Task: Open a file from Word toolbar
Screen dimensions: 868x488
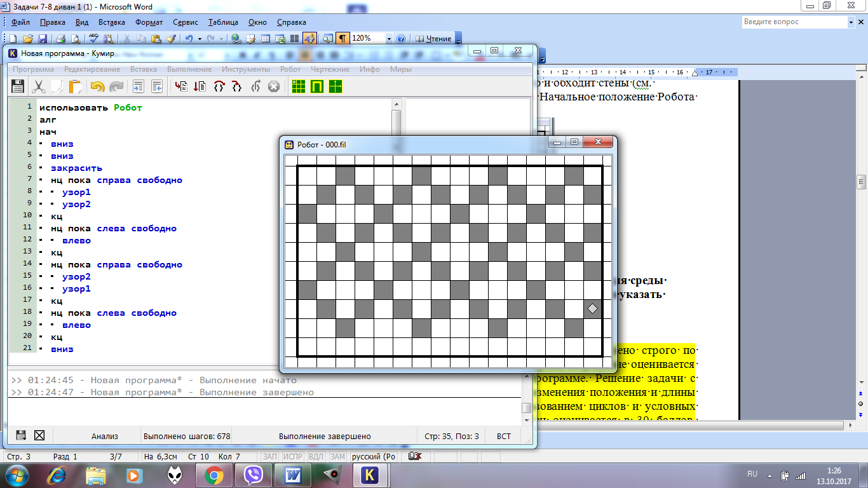Action: pos(29,38)
